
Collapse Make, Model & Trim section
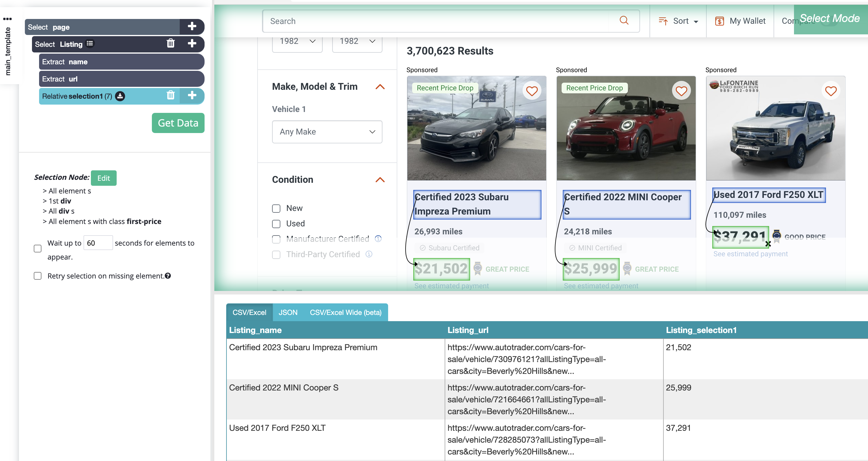point(380,87)
